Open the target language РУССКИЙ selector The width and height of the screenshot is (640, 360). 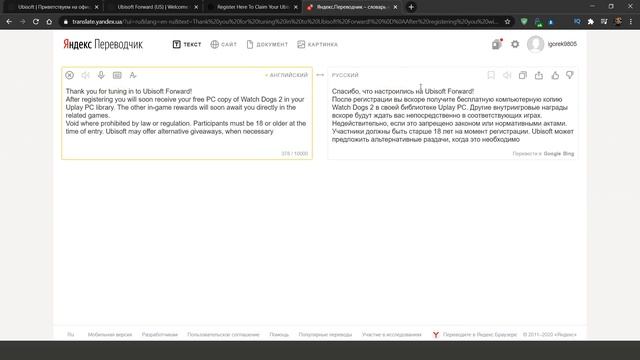(345, 75)
